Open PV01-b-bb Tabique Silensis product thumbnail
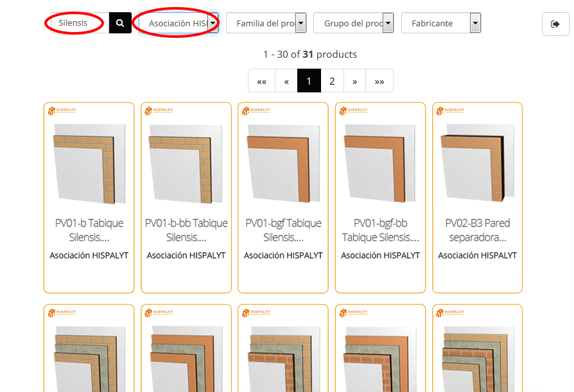574x392 pixels. point(186,164)
